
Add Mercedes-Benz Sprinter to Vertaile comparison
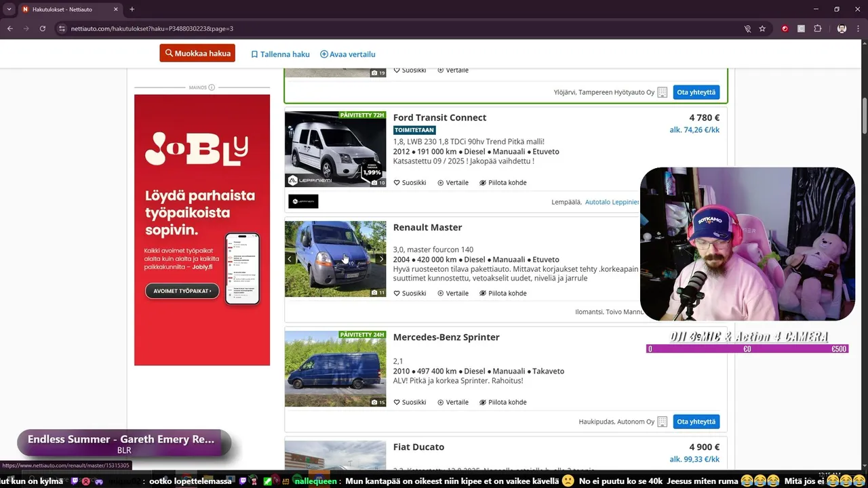[x=453, y=402]
